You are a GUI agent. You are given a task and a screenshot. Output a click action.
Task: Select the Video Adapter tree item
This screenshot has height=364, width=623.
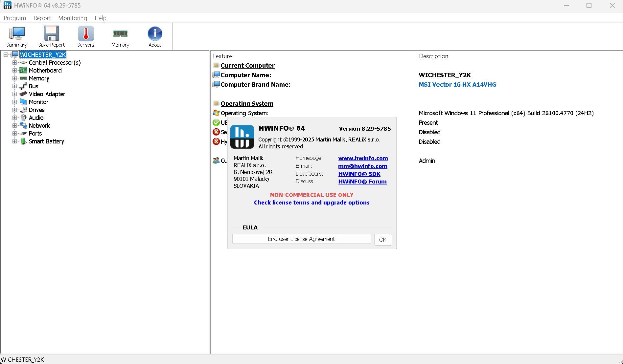(47, 94)
